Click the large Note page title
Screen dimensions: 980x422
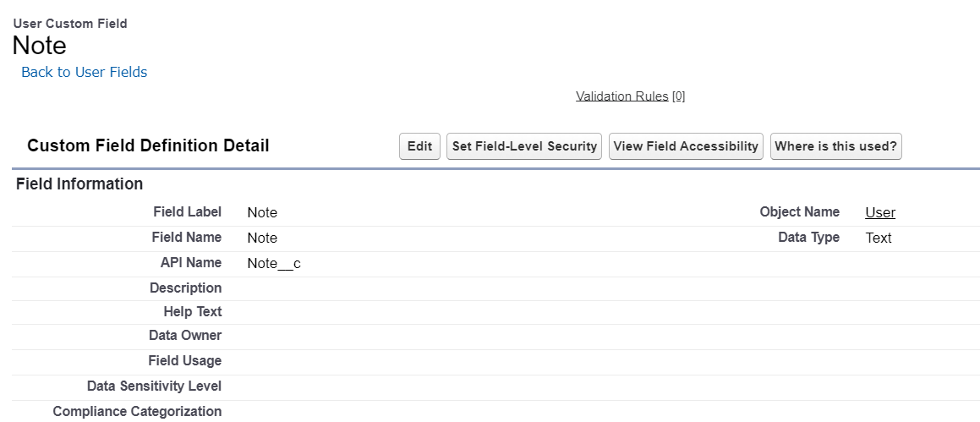40,46
